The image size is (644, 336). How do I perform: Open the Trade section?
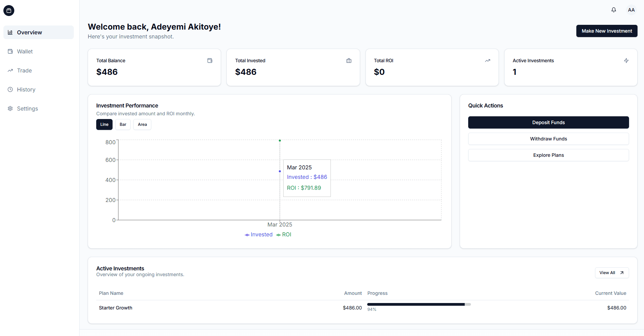(x=38, y=70)
